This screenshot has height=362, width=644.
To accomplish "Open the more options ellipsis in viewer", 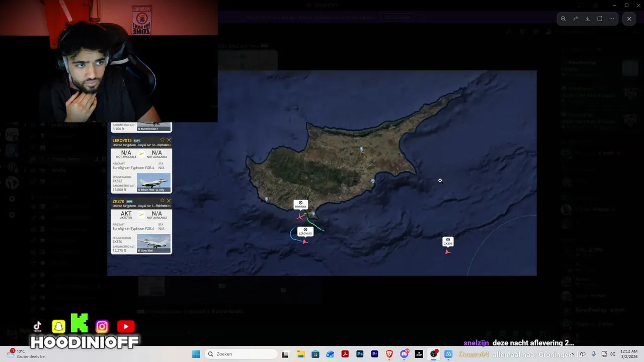I will (x=612, y=19).
